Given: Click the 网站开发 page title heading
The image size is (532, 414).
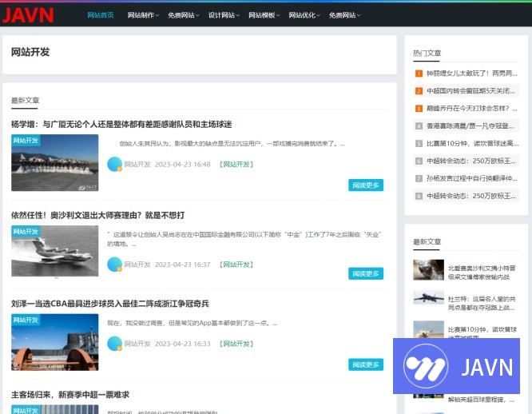Looking at the screenshot, I should click(x=30, y=52).
